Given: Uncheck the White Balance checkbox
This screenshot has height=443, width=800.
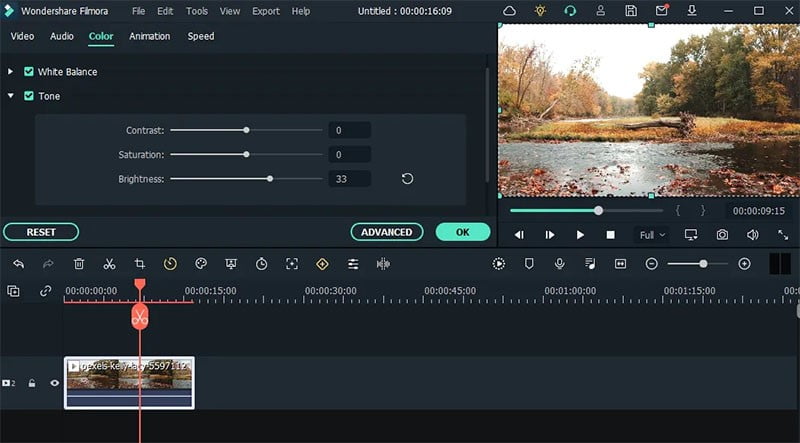Looking at the screenshot, I should (x=29, y=71).
